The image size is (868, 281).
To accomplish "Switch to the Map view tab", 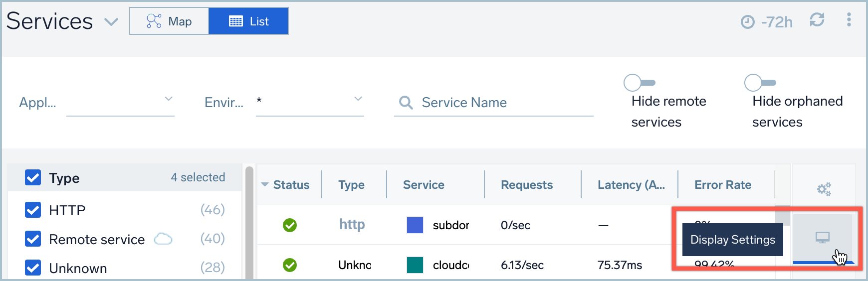I will [x=169, y=21].
